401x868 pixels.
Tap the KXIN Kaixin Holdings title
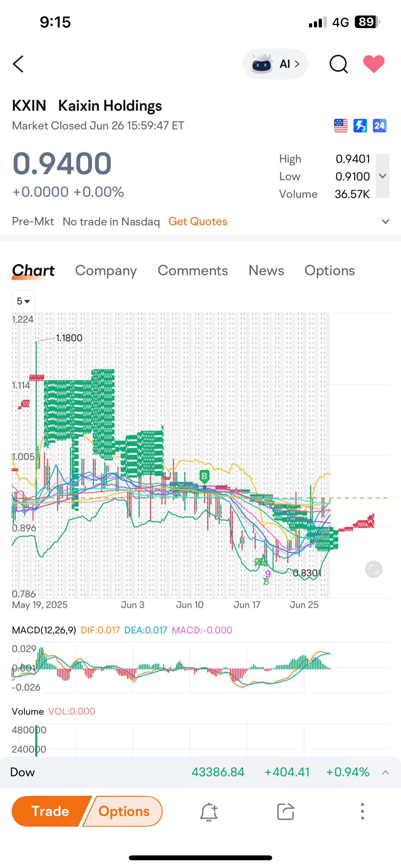point(87,106)
